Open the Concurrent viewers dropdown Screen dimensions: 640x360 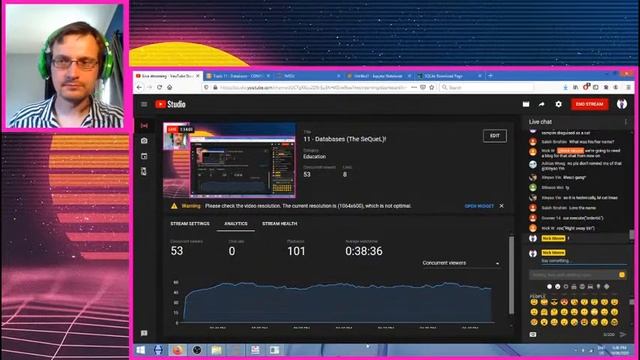pos(461,263)
